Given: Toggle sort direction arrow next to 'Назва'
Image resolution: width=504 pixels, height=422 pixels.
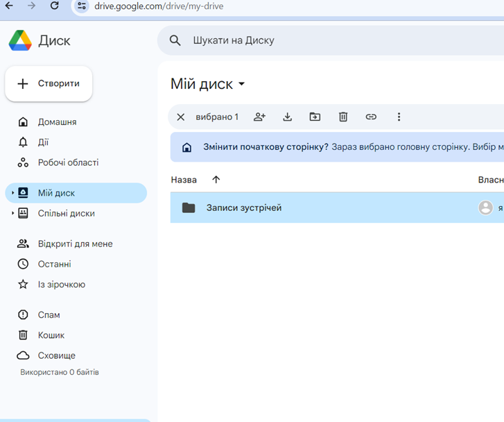Looking at the screenshot, I should [216, 180].
